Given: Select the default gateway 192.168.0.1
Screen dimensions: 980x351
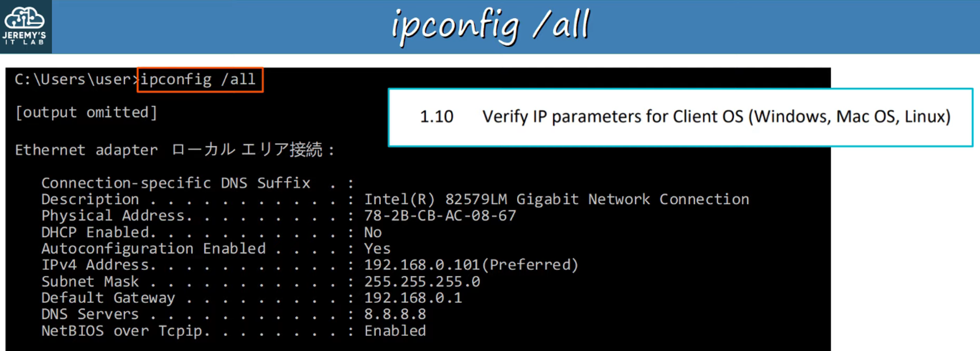Looking at the screenshot, I should click(413, 298).
